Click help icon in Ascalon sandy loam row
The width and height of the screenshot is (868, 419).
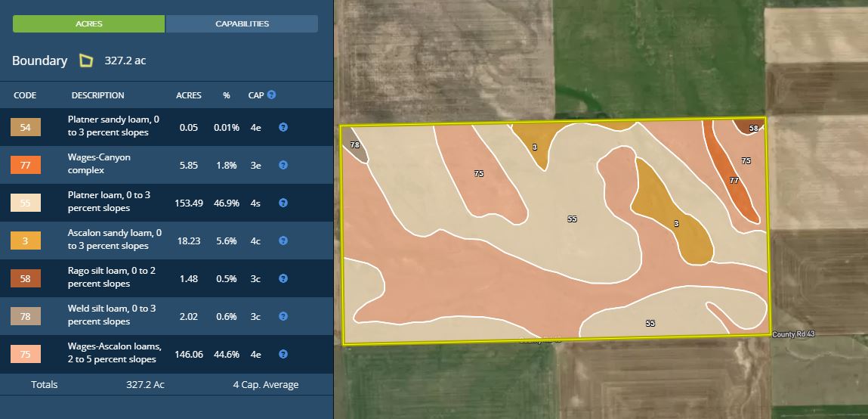tap(283, 241)
